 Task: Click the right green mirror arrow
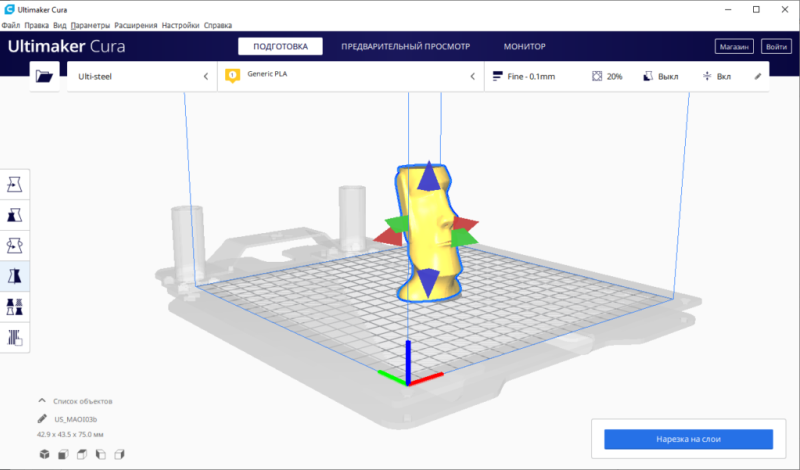pos(463,237)
